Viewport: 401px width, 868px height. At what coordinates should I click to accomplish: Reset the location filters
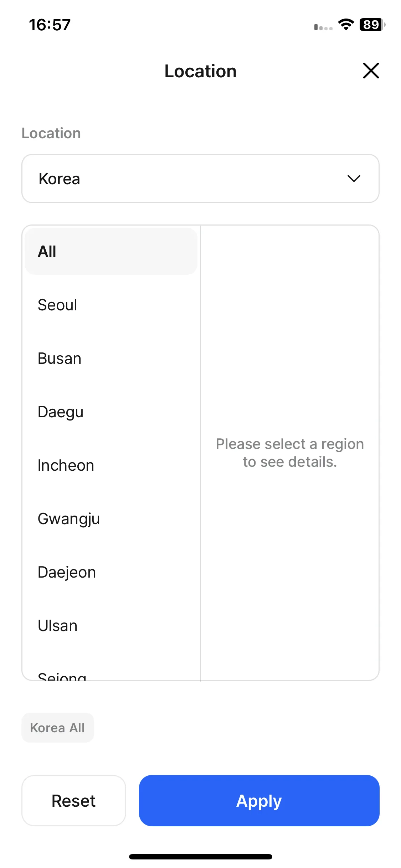click(74, 801)
